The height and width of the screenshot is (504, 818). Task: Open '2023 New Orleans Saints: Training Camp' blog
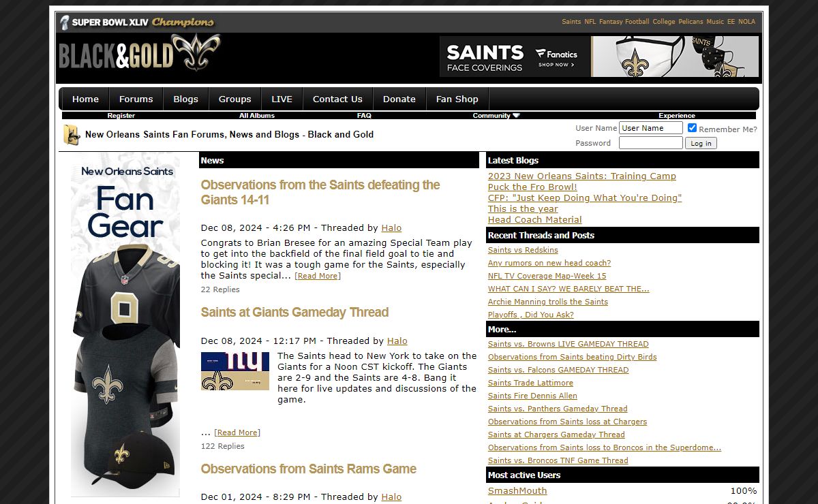pyautogui.click(x=582, y=176)
